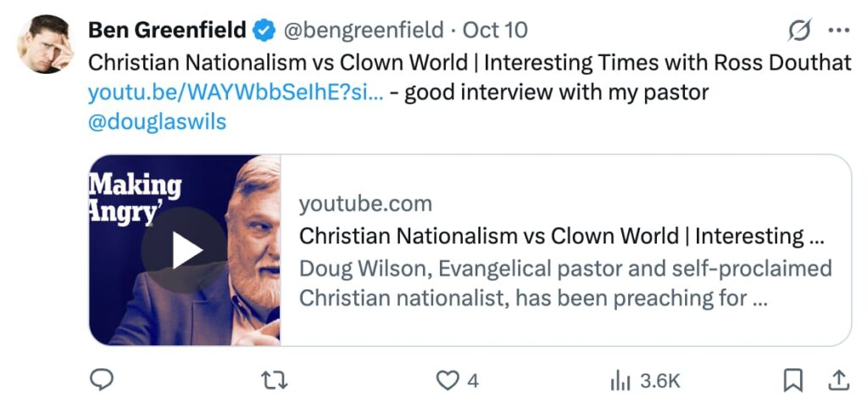Click the Grok slashed circle icon
868x409 pixels.
[x=798, y=31]
